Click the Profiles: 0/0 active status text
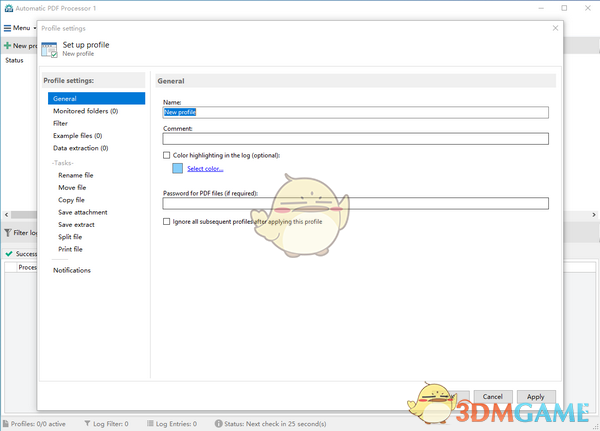The width and height of the screenshot is (600, 431). coord(38,424)
